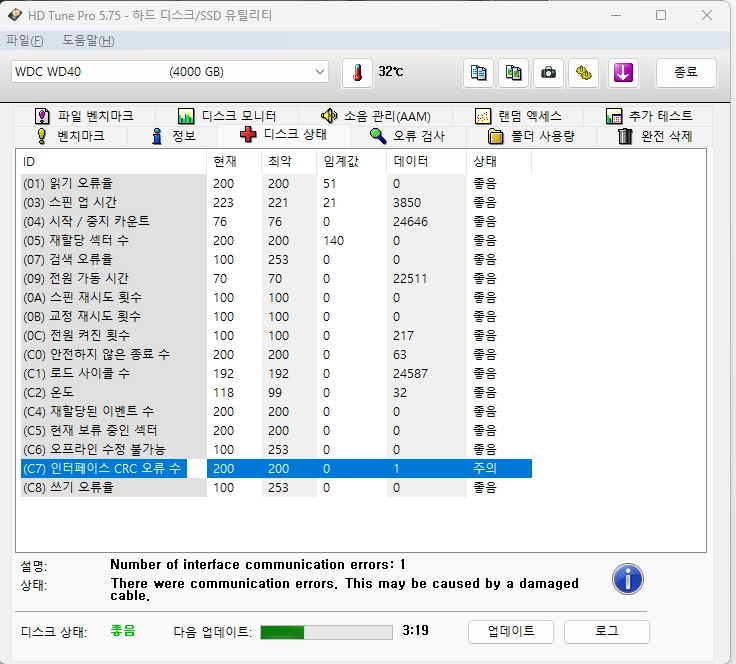
Task: Select the 디스크 상태 tab
Action: click(x=284, y=135)
